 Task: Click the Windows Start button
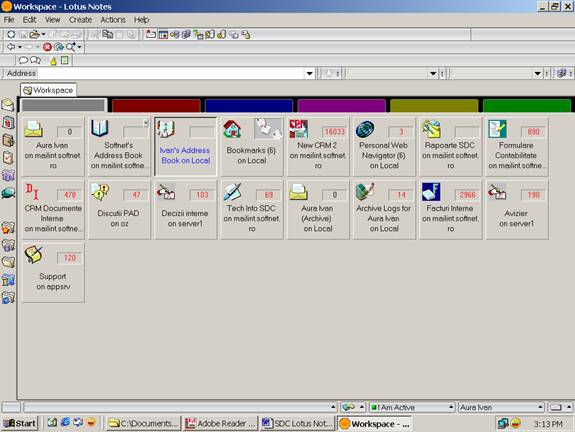[x=20, y=424]
